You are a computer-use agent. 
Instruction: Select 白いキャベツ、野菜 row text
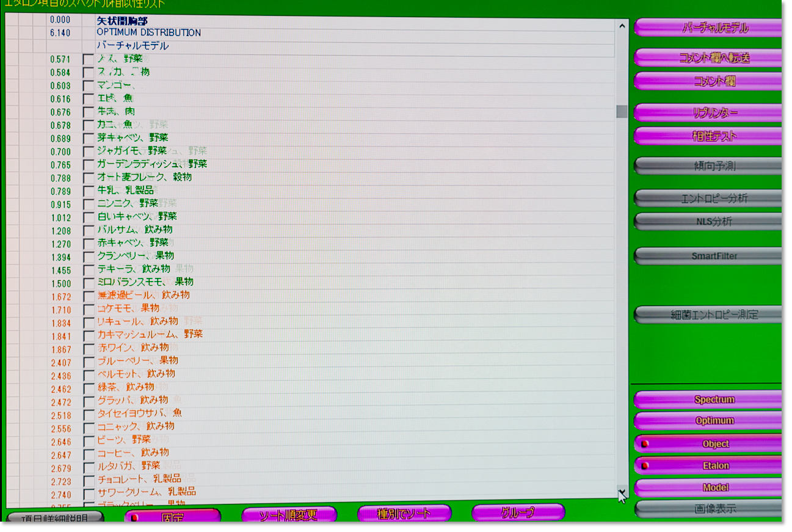[137, 217]
